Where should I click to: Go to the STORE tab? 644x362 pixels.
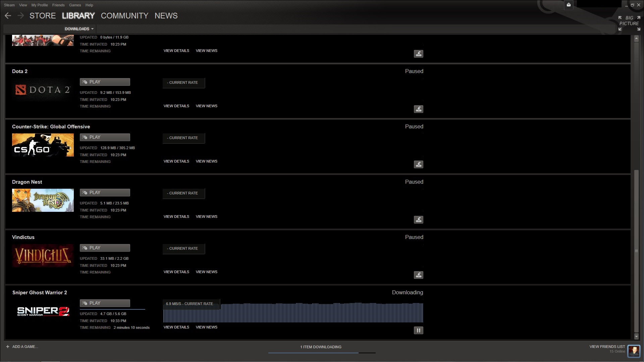coord(43,16)
